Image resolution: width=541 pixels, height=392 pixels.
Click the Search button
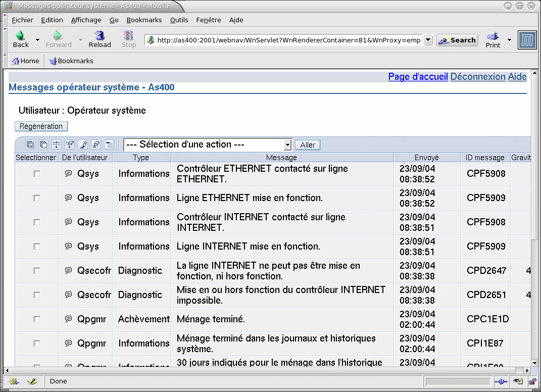457,40
